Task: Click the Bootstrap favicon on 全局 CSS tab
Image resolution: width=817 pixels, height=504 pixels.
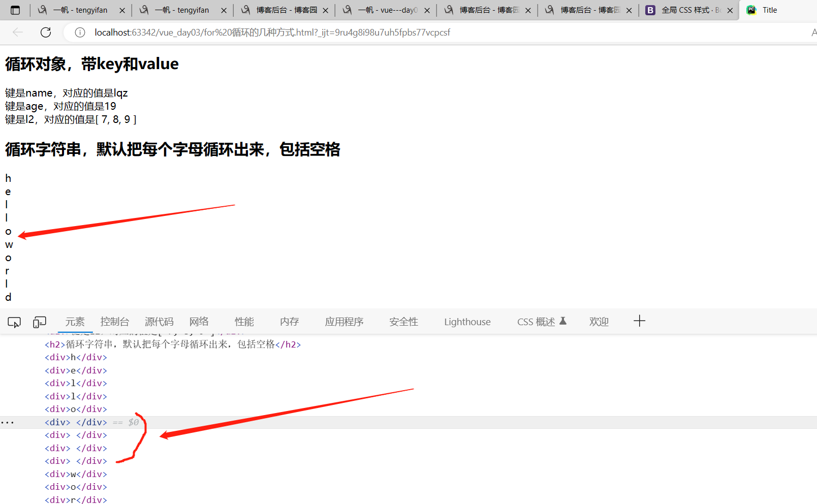Action: tap(650, 10)
